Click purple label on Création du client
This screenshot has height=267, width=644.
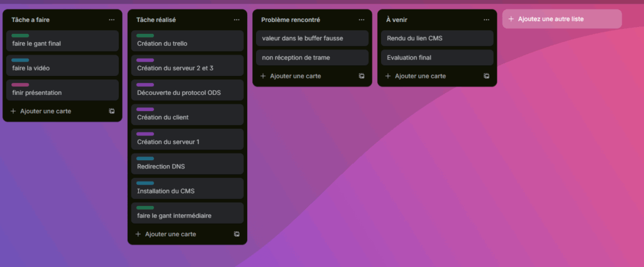145,109
